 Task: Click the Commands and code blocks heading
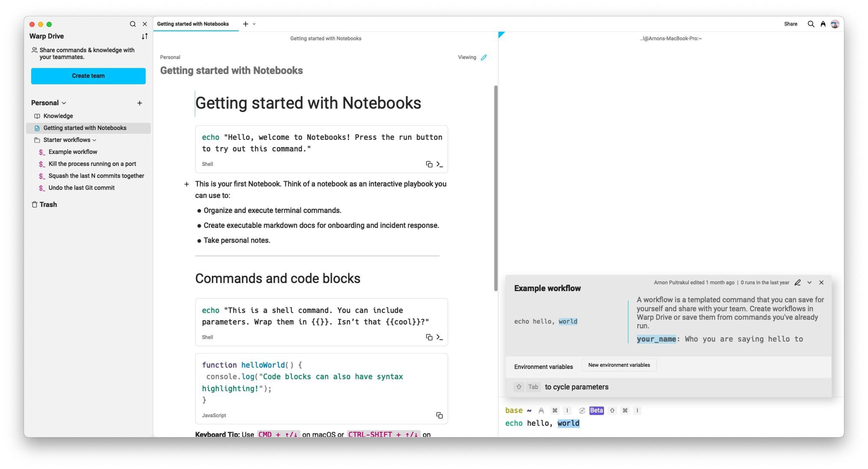tap(278, 279)
